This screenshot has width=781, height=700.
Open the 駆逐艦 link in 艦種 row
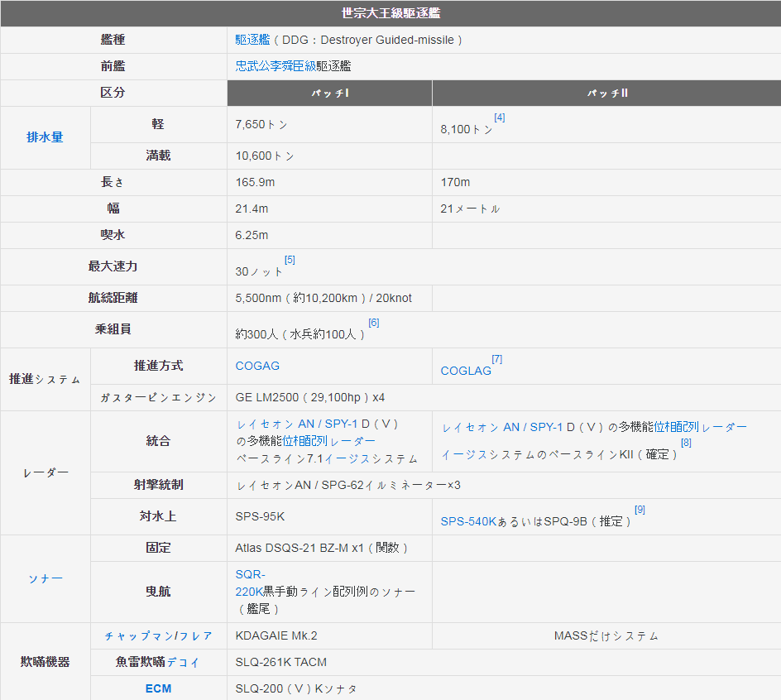pos(252,40)
